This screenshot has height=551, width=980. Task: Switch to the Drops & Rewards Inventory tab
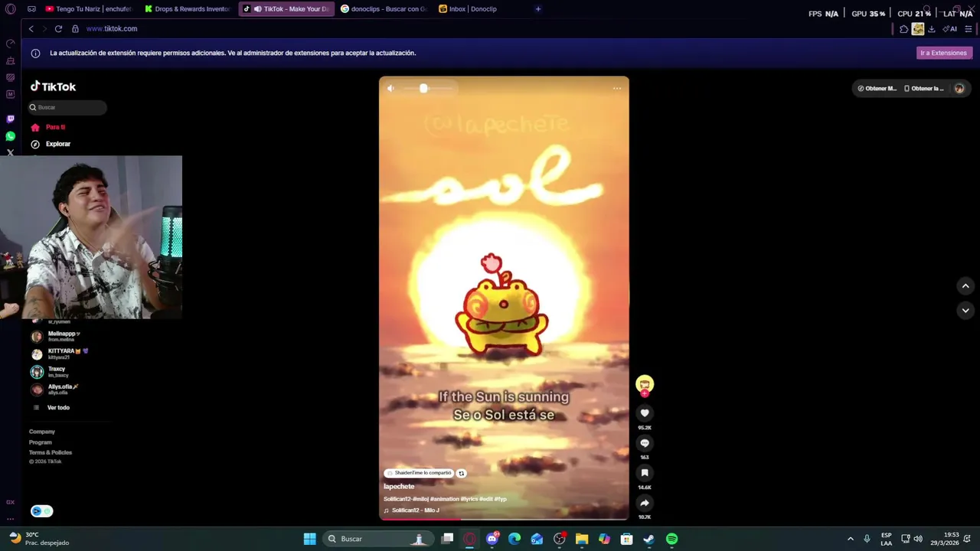(x=187, y=9)
